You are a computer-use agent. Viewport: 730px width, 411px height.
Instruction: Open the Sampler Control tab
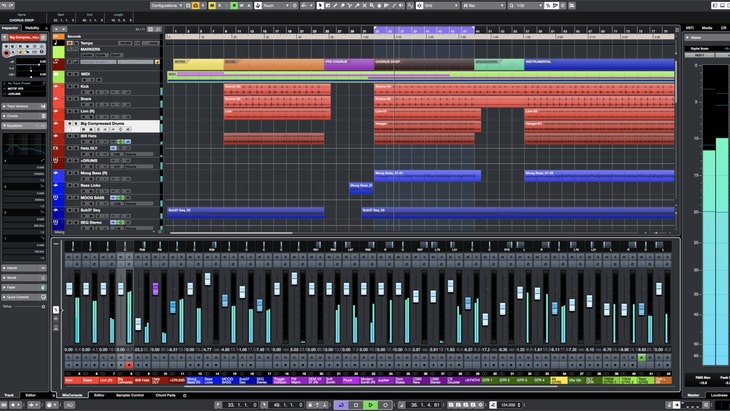pos(129,395)
